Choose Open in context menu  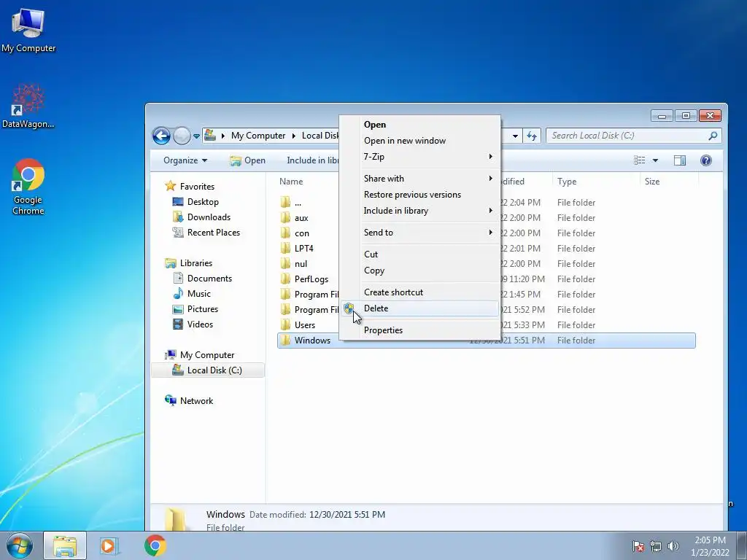pyautogui.click(x=419, y=125)
